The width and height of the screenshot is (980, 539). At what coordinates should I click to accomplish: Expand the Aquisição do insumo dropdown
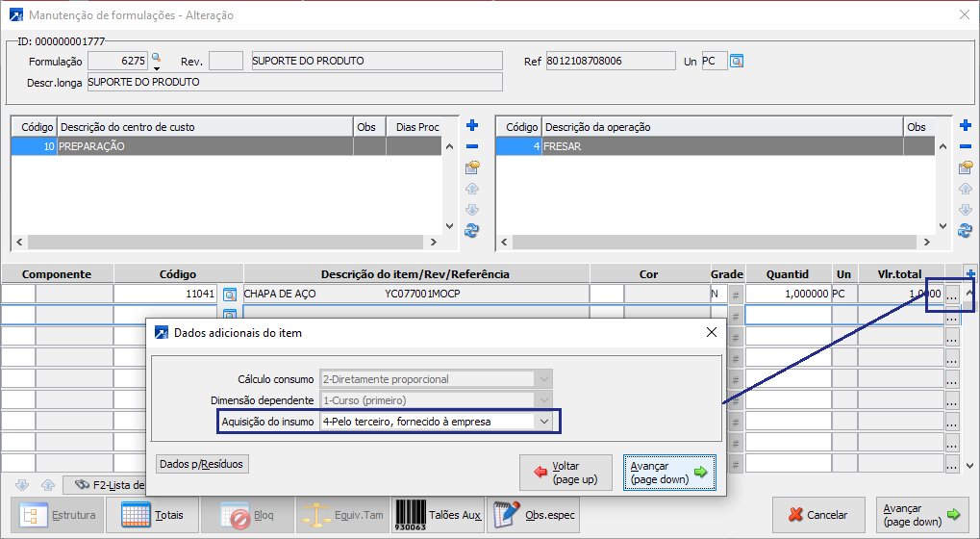543,422
